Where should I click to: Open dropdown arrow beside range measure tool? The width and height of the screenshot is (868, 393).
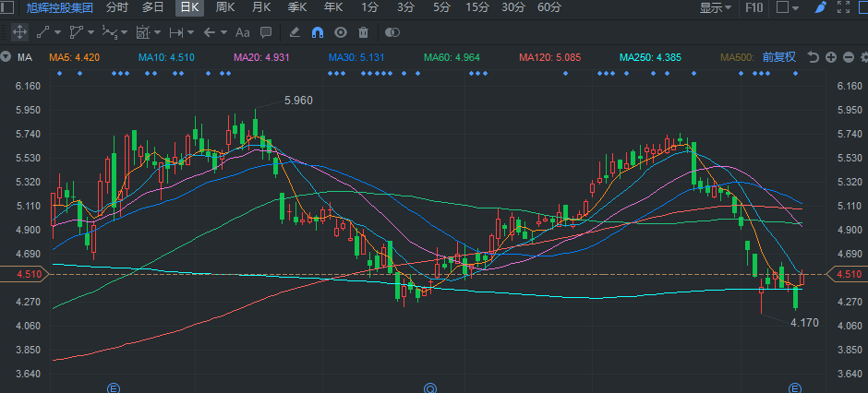point(190,32)
